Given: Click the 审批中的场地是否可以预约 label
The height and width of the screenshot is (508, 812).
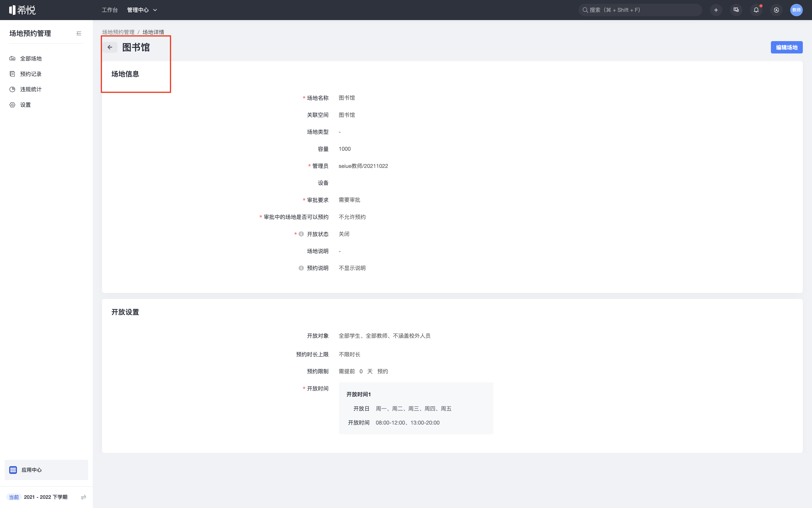Looking at the screenshot, I should 296,217.
